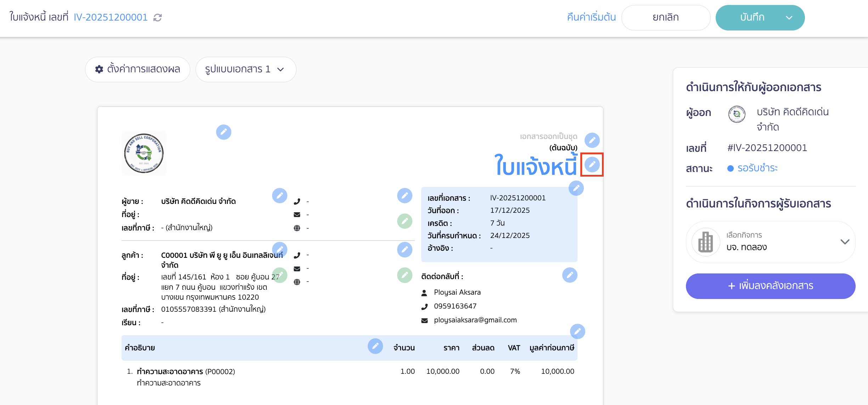This screenshot has width=868, height=405.
Task: Edit the เอกสารออกเป็นชุด label pencil icon
Action: pos(592,140)
